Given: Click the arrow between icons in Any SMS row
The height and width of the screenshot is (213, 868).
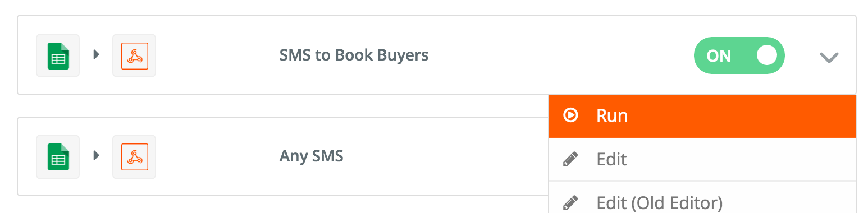Looking at the screenshot, I should tap(96, 155).
